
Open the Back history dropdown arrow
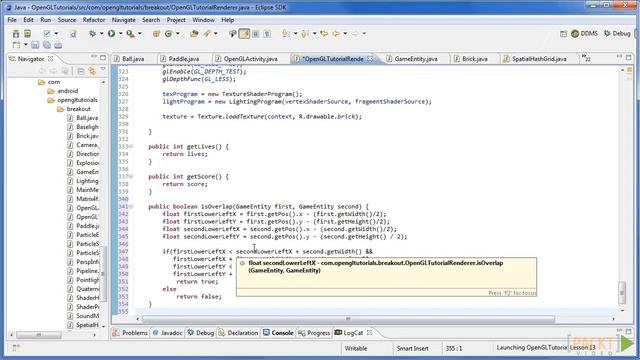point(345,34)
